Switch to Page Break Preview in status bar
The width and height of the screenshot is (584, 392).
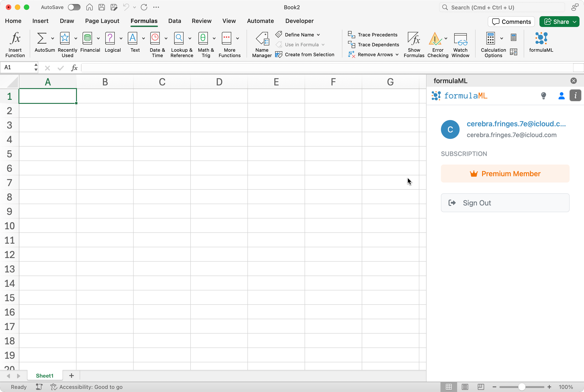pos(481,387)
